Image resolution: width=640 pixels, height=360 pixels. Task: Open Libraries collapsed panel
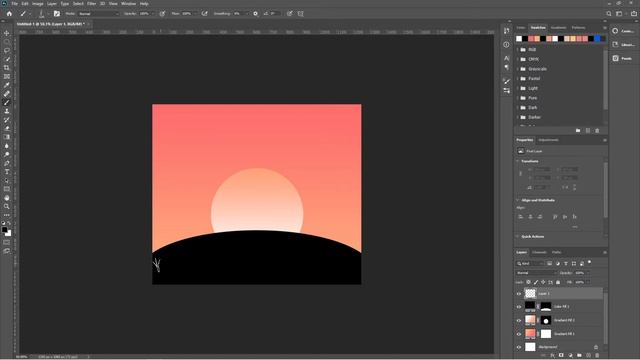pos(623,44)
